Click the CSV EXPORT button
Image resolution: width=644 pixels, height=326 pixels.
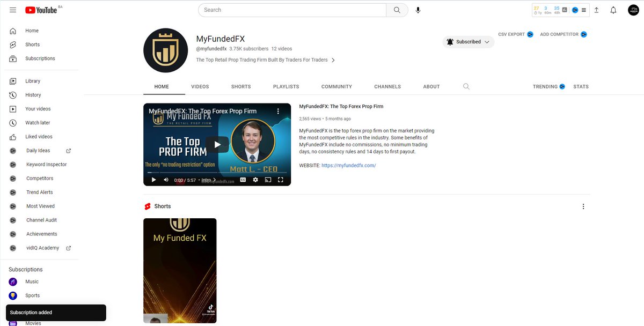(x=516, y=34)
